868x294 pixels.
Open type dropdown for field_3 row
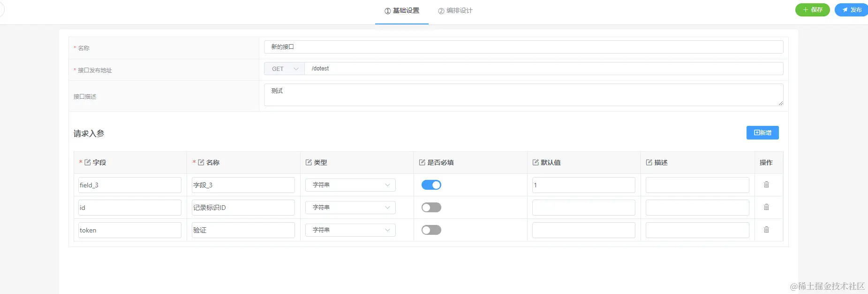[350, 185]
